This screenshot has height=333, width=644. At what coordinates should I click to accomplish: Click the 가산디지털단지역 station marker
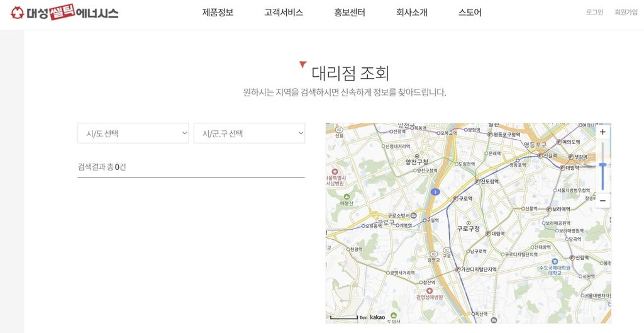(458, 269)
